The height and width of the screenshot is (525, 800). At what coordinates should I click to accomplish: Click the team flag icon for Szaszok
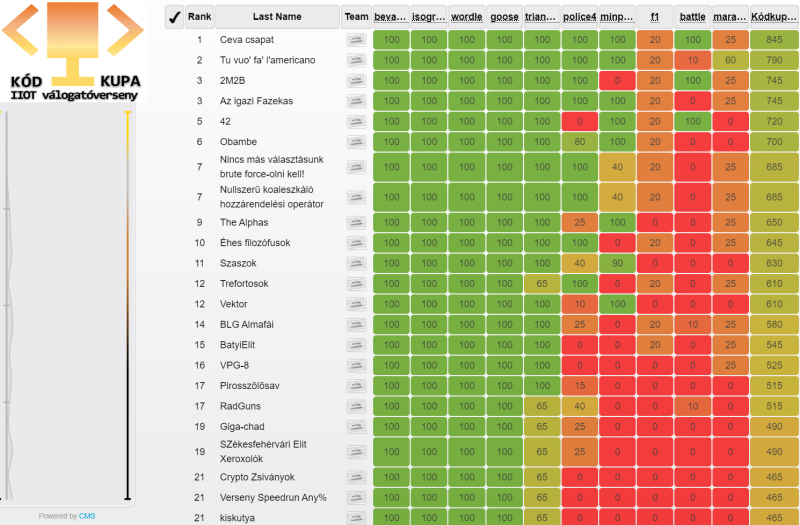(356, 263)
